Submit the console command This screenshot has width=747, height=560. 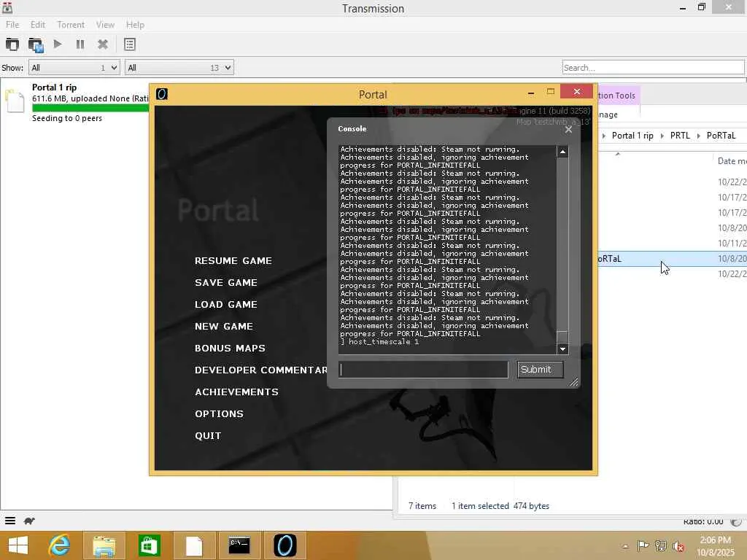541,370
